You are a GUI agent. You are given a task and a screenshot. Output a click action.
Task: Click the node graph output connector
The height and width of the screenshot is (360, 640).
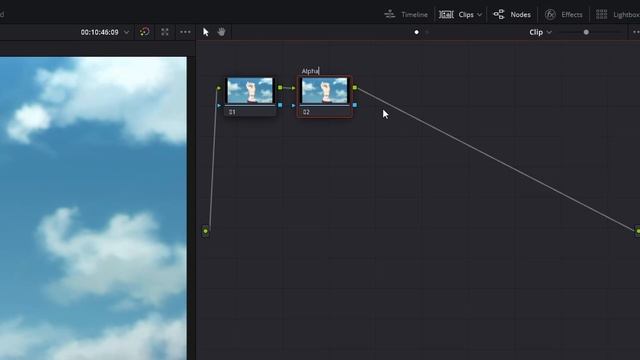tap(638, 231)
